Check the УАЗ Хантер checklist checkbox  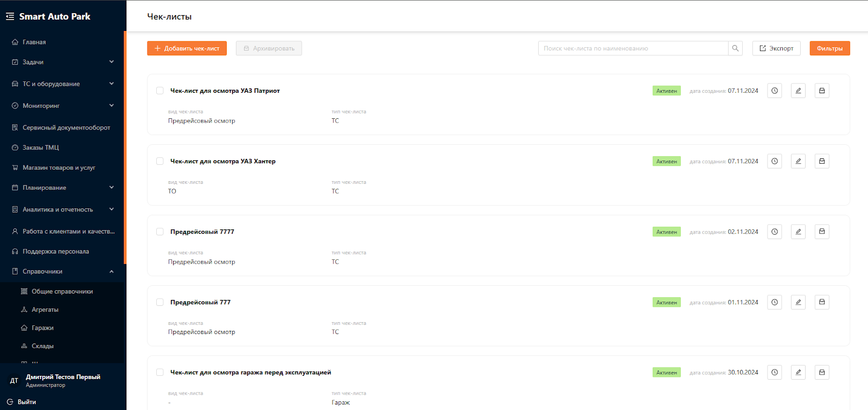[160, 162]
